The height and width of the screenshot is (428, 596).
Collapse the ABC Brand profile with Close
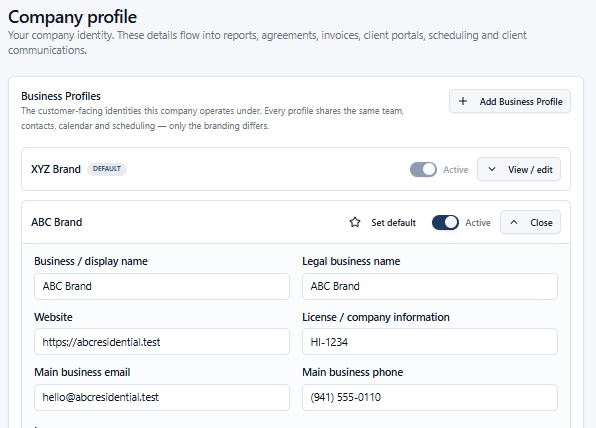[530, 222]
